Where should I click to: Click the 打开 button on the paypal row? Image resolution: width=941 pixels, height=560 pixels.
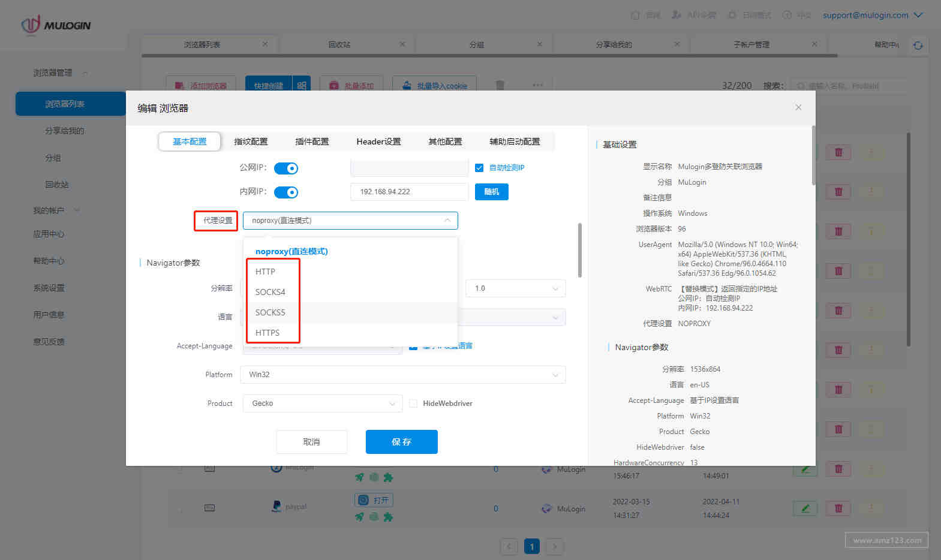(x=374, y=500)
